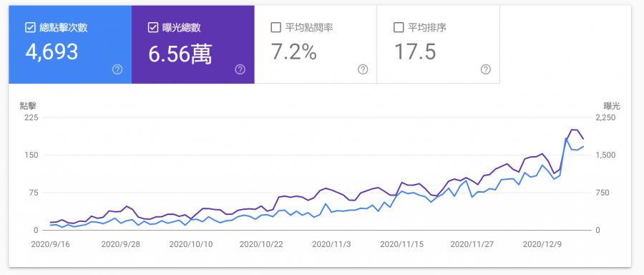
Task: Select the 4,693 total clicks value
Action: tap(52, 52)
